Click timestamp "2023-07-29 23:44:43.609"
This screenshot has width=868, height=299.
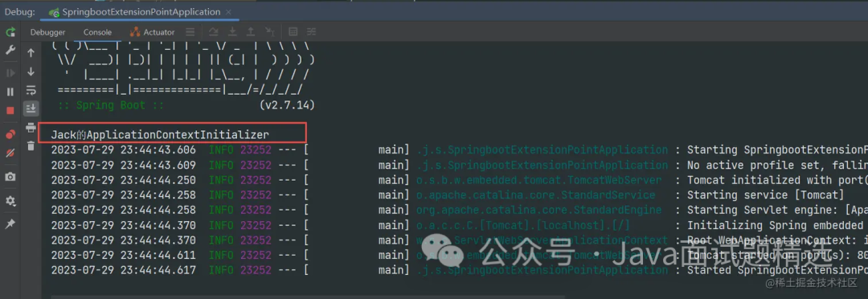(124, 165)
